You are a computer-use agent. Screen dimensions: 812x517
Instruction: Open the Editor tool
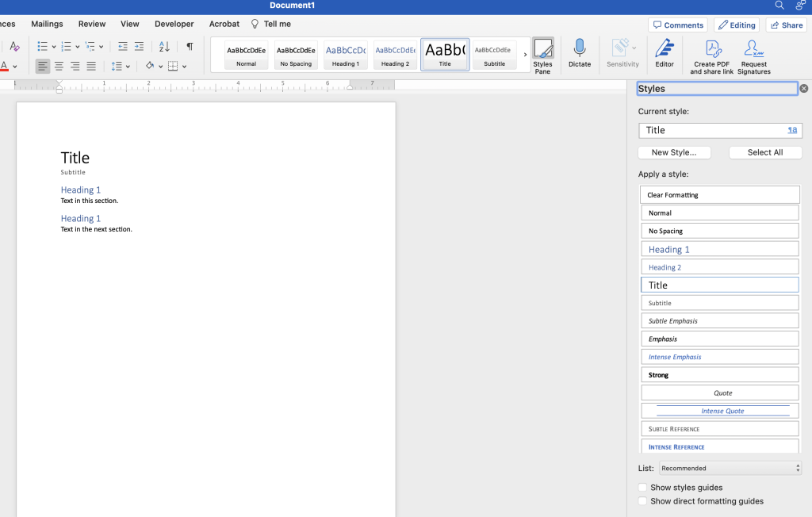tap(665, 53)
